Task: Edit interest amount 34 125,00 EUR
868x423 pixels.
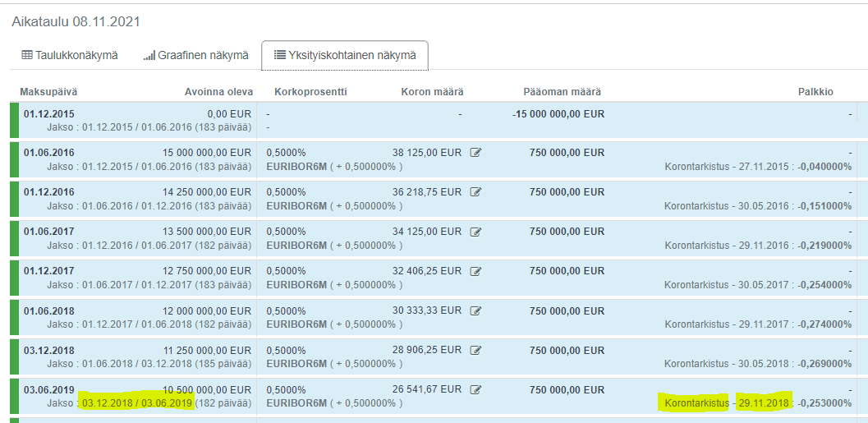Action: 475,232
